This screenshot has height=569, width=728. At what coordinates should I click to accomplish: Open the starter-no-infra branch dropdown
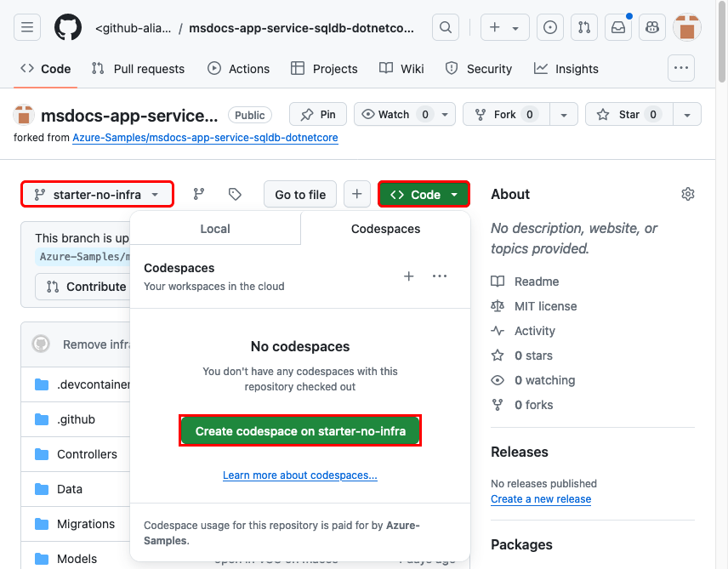[96, 194]
